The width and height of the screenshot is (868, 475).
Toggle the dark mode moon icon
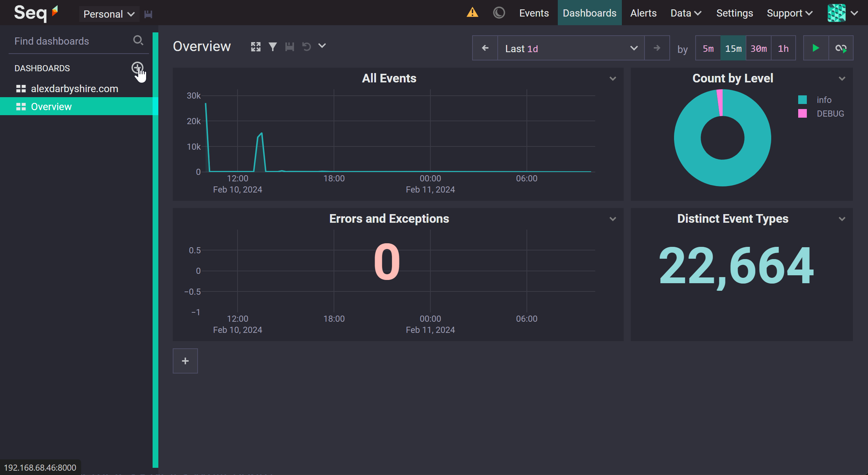(499, 13)
